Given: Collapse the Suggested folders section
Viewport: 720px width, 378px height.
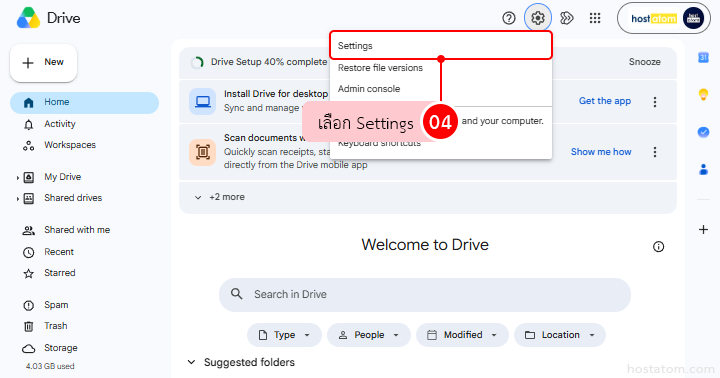Looking at the screenshot, I should [191, 362].
